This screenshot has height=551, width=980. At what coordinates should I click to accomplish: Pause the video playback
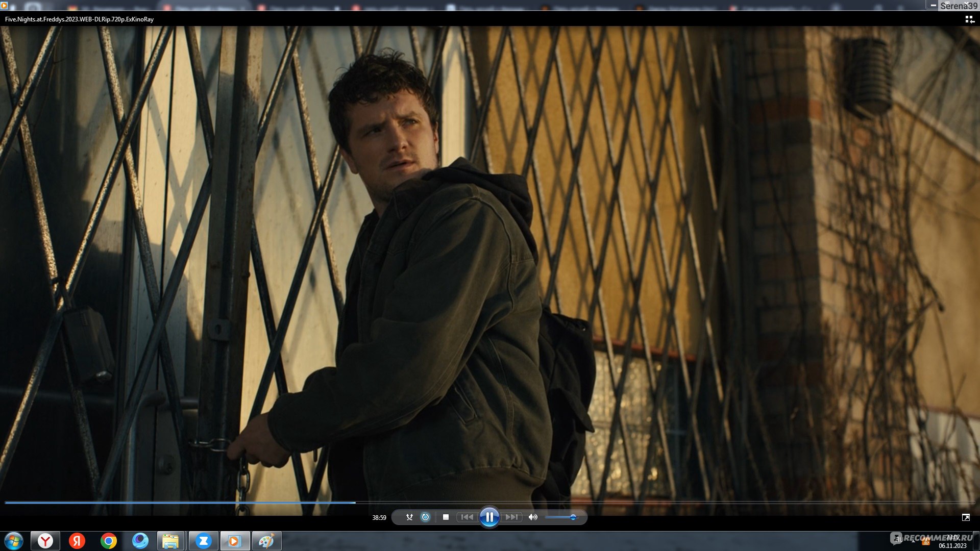(489, 517)
